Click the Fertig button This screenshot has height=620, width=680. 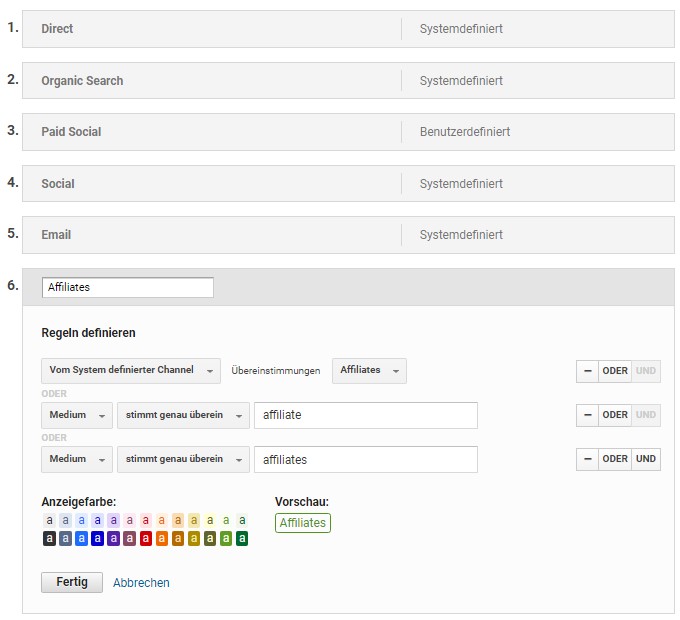click(x=72, y=582)
